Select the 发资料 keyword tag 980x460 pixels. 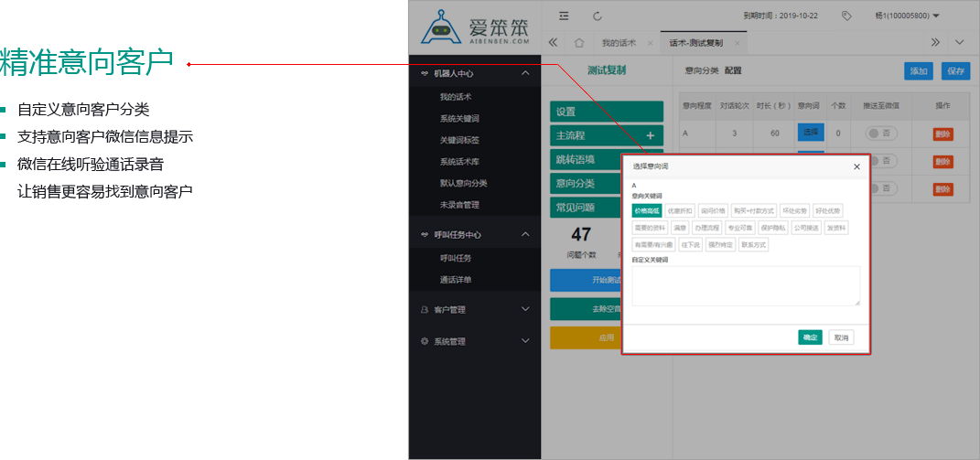837,228
